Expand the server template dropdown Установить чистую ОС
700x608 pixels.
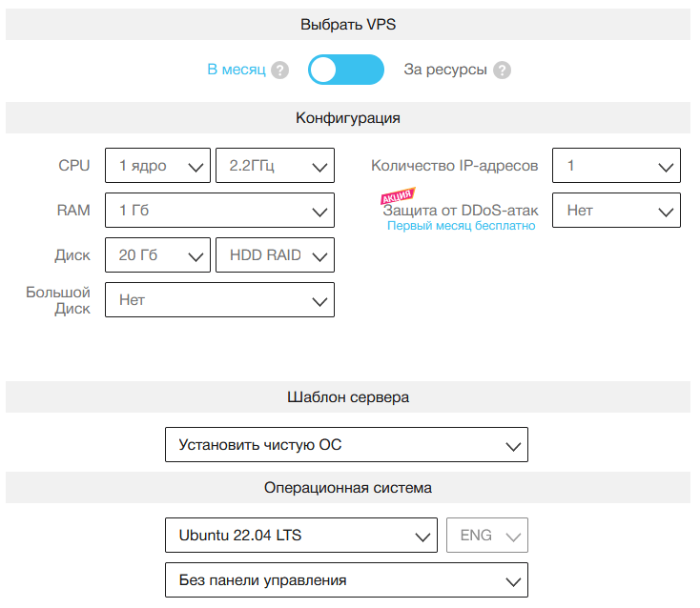click(346, 445)
